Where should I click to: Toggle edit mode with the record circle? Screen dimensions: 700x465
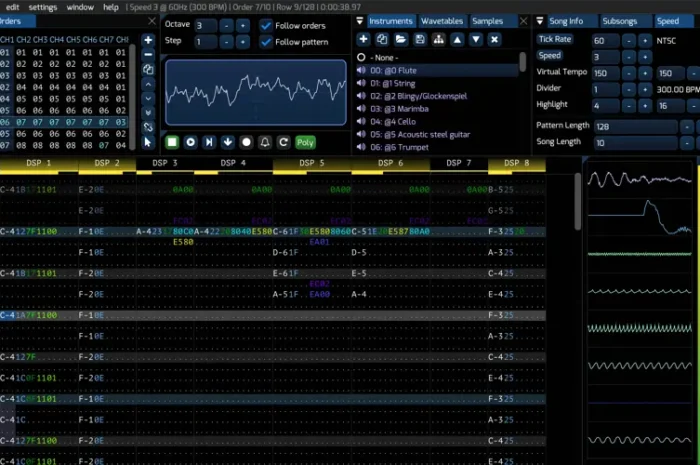coord(246,142)
